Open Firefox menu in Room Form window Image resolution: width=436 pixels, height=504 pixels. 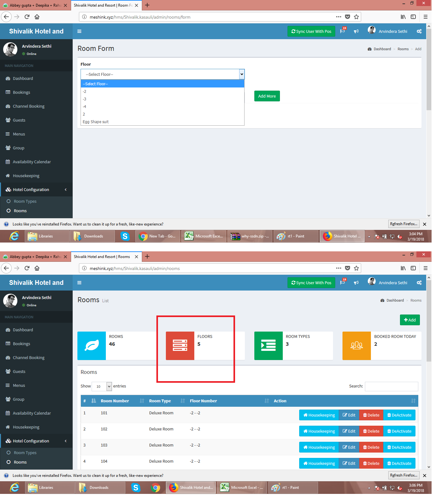click(x=426, y=17)
